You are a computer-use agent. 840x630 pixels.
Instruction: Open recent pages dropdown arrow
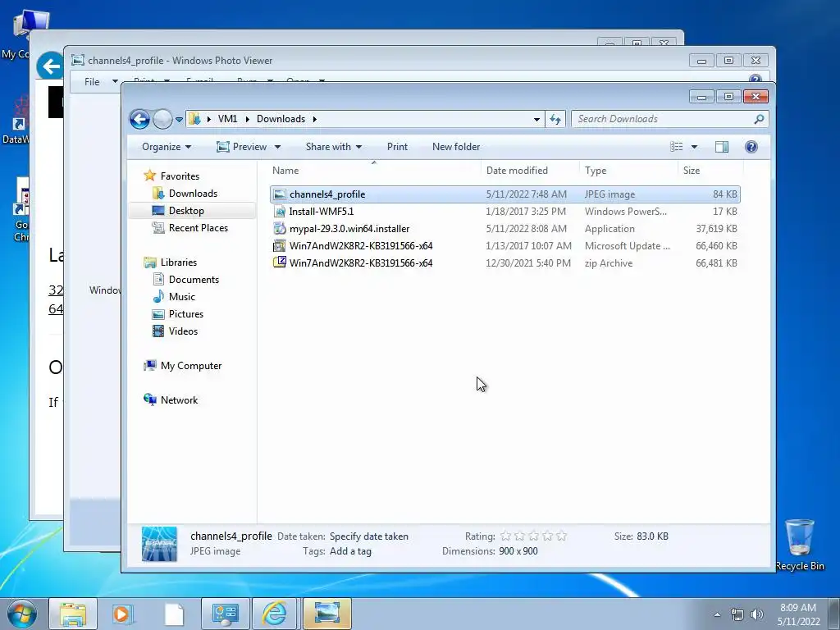pyautogui.click(x=179, y=120)
